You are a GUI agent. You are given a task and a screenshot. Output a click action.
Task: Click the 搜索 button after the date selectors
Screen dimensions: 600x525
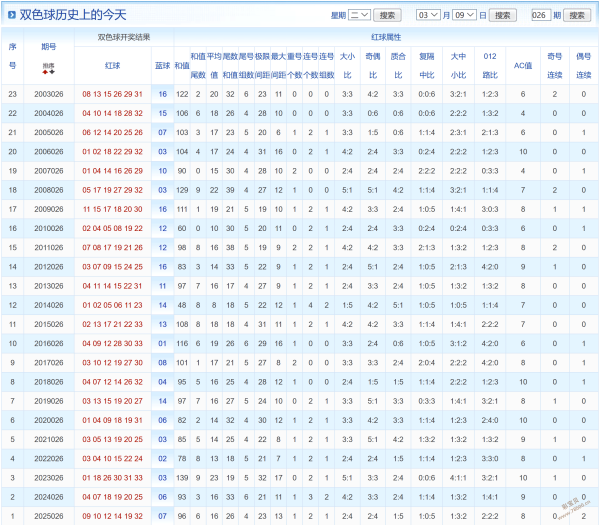505,15
